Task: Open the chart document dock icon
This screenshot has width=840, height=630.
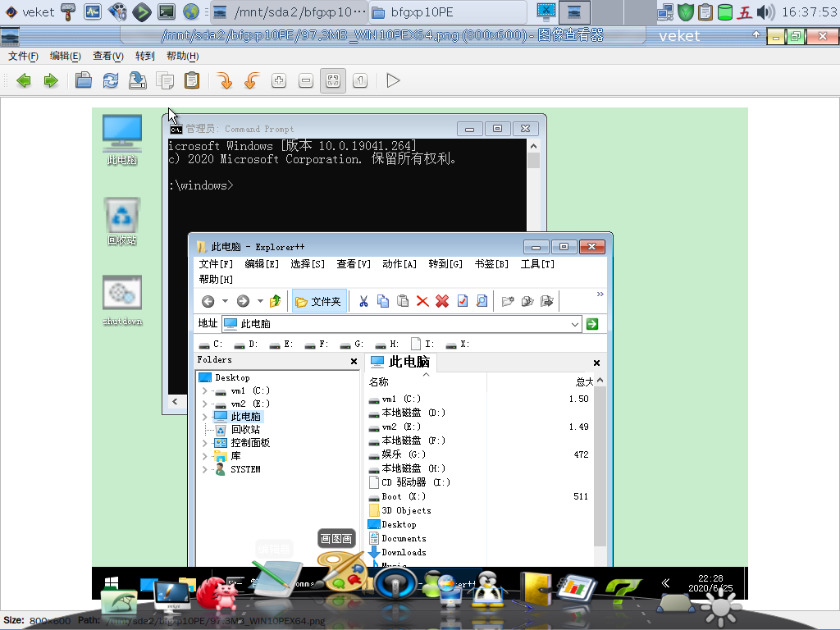Action: [x=577, y=589]
